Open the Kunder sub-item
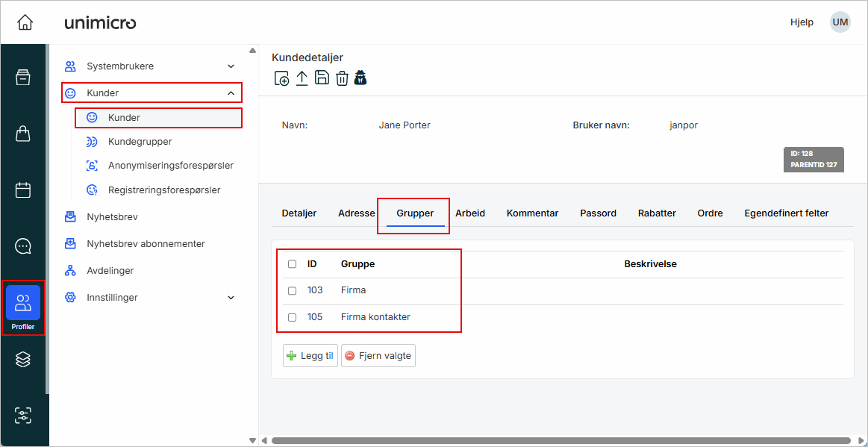This screenshot has height=447, width=868. point(158,118)
